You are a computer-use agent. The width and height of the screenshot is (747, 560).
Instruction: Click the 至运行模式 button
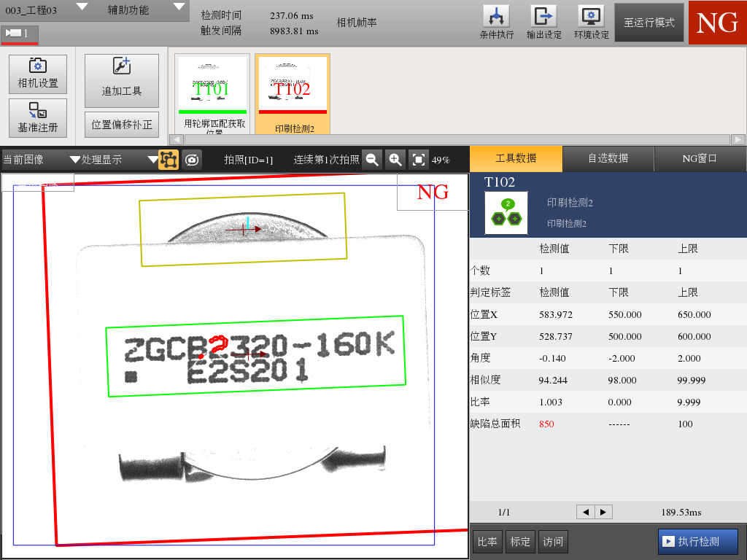[x=649, y=23]
